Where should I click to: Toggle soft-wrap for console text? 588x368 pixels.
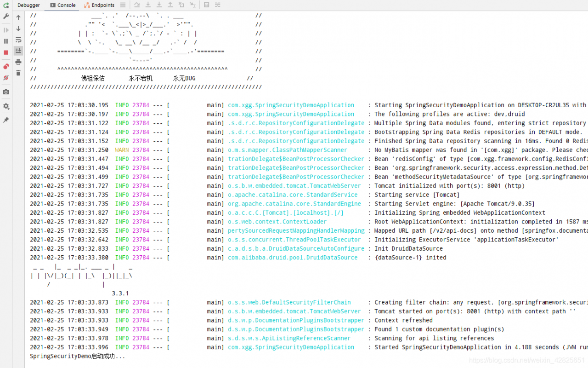[x=18, y=40]
